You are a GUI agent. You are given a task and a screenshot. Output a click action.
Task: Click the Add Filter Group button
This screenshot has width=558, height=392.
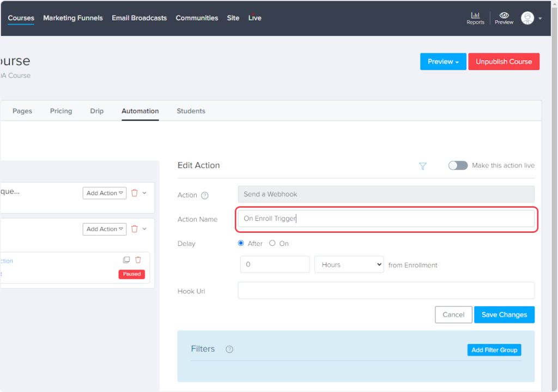click(494, 350)
